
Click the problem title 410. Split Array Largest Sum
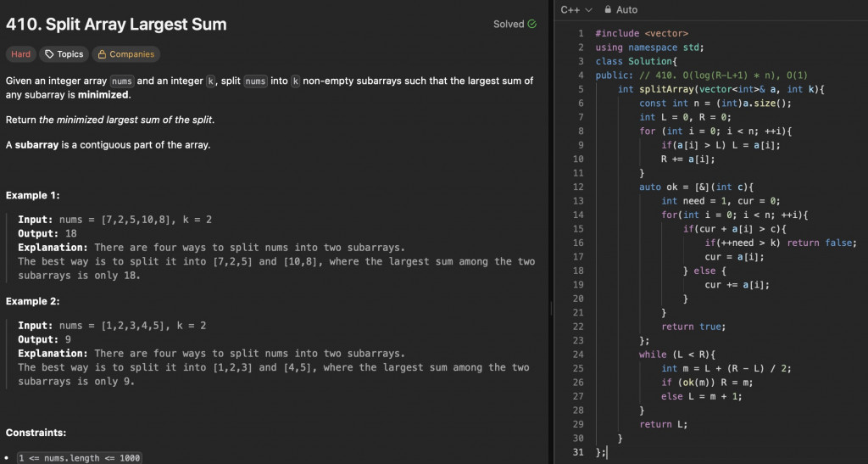coord(116,25)
